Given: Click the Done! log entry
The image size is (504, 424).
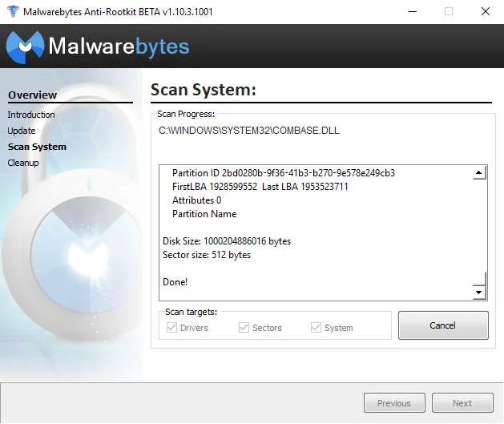Looking at the screenshot, I should [175, 282].
